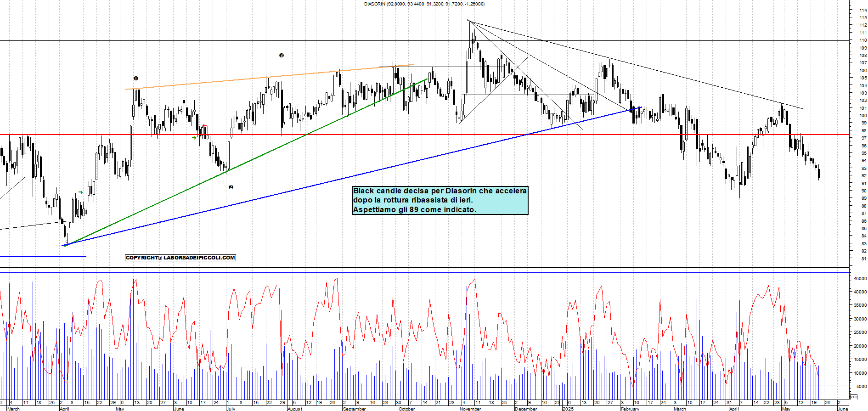Click the wave marker numbered 1
This screenshot has width=868, height=411.
click(135, 78)
